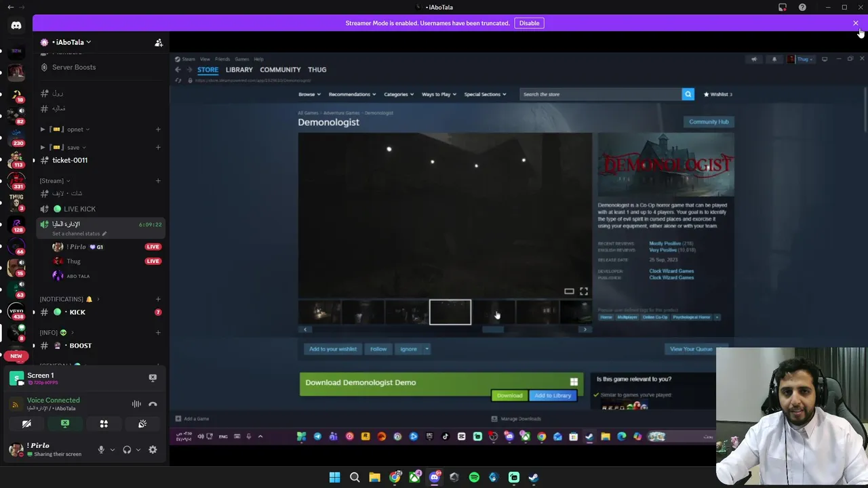Viewport: 868px width, 488px height.
Task: Open Demonologist Community Hub
Action: click(x=709, y=122)
